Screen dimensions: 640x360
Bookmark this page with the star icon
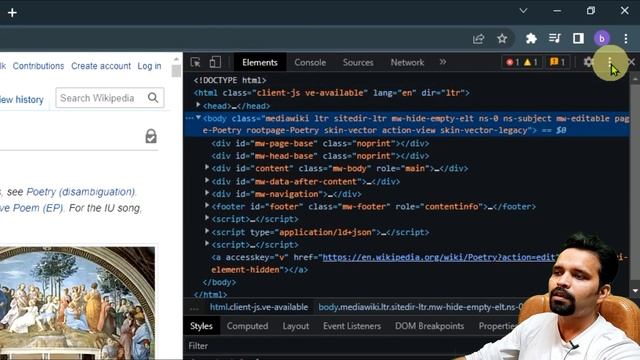(502, 39)
